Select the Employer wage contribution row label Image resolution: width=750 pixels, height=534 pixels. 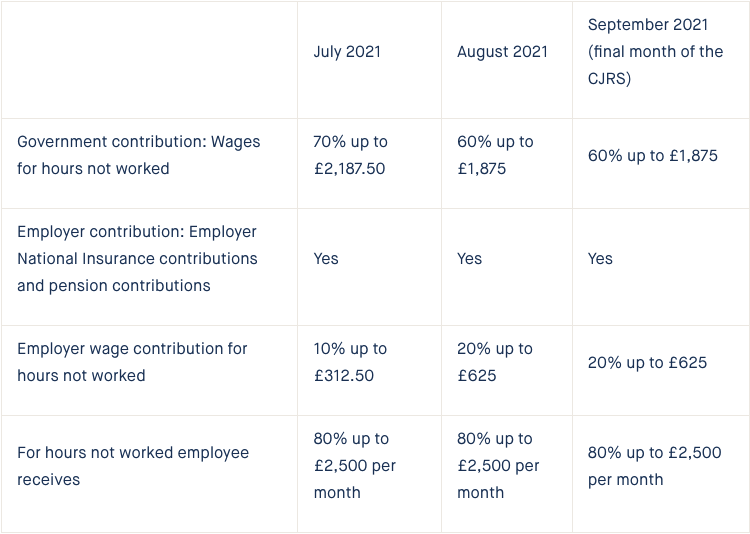[x=132, y=362]
